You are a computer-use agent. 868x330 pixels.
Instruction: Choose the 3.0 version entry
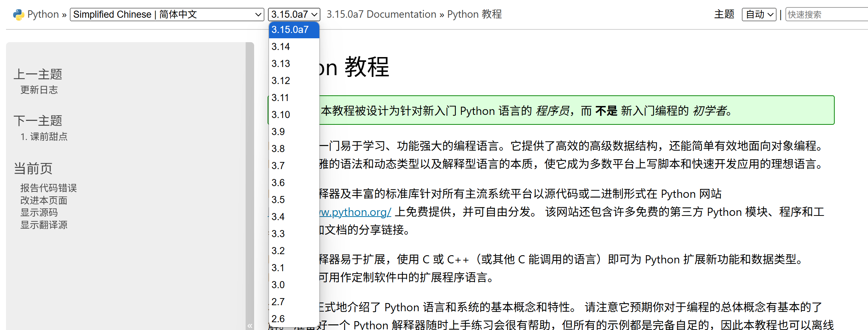coord(294,285)
